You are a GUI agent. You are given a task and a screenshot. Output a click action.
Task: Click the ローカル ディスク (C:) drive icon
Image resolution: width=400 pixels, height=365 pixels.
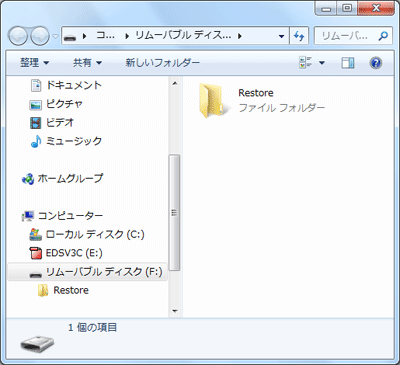coord(35,235)
